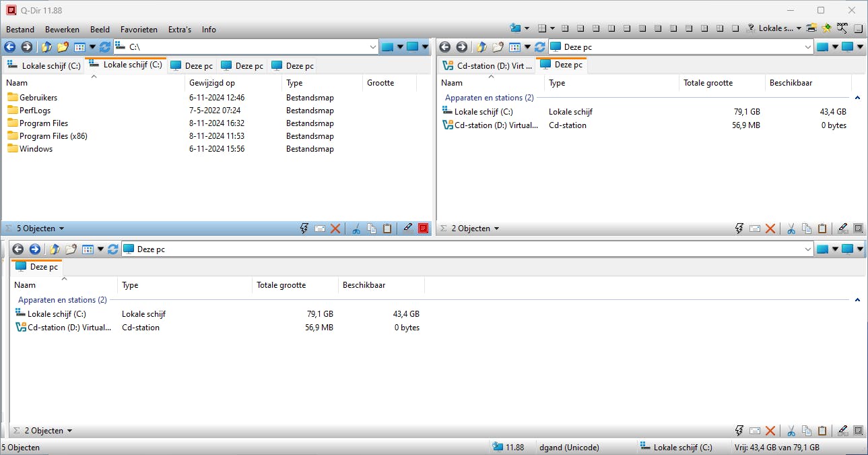The height and width of the screenshot is (455, 868).
Task: Click 'dgand (Unicode)' in status bar
Action: [x=569, y=448]
